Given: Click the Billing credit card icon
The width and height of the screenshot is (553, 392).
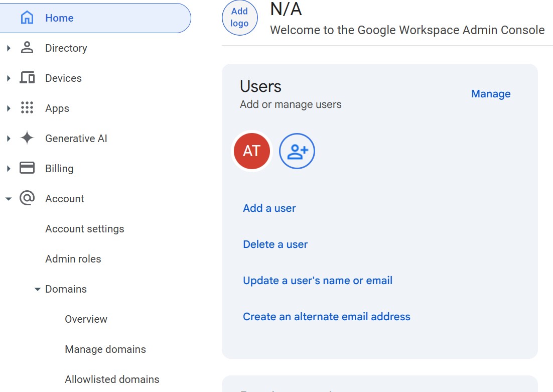Looking at the screenshot, I should pyautogui.click(x=27, y=168).
